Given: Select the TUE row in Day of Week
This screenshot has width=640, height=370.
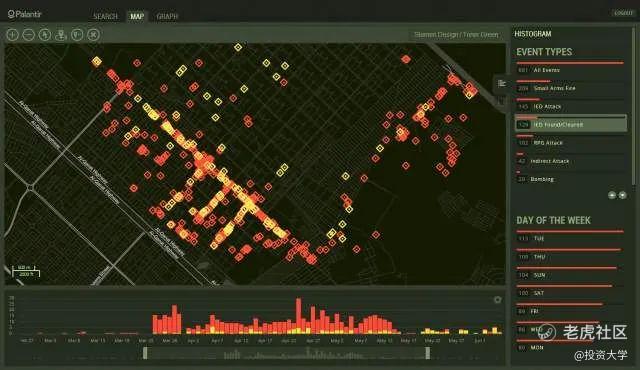Looking at the screenshot, I should click(571, 239).
